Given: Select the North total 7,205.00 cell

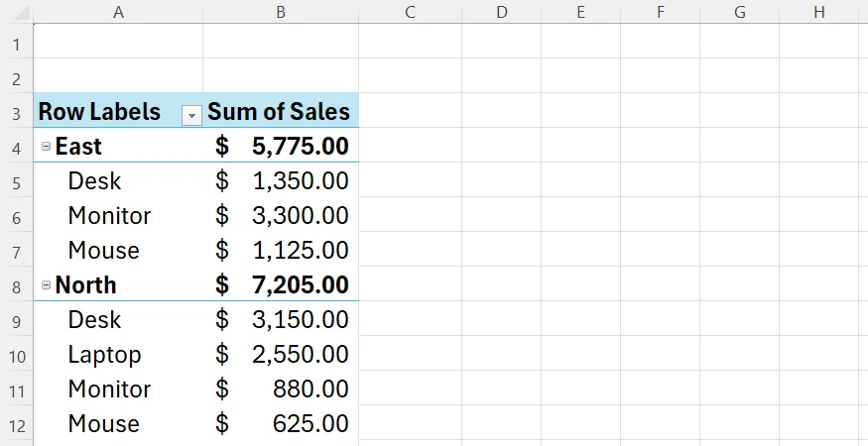Looking at the screenshot, I should pyautogui.click(x=281, y=284).
